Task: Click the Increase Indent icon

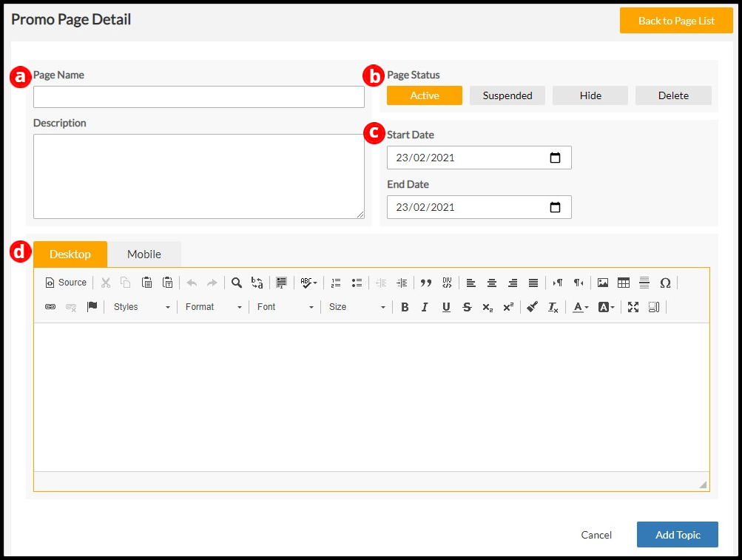Action: pyautogui.click(x=402, y=283)
